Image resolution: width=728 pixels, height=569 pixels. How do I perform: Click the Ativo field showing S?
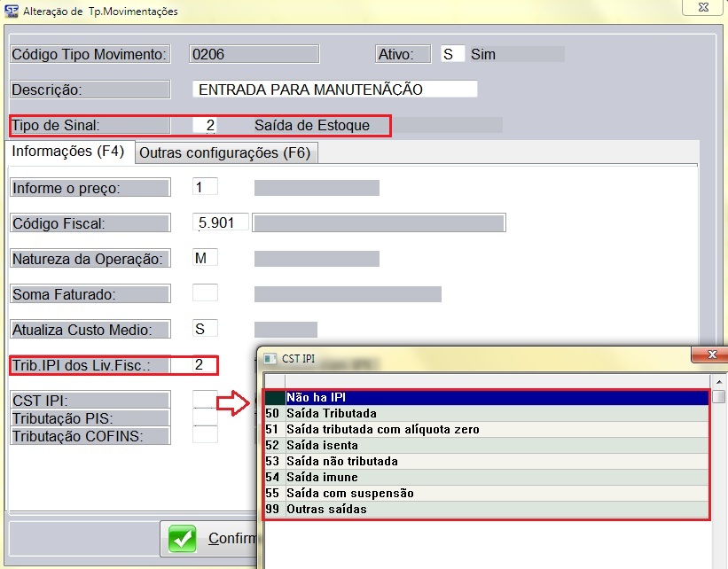pos(452,54)
